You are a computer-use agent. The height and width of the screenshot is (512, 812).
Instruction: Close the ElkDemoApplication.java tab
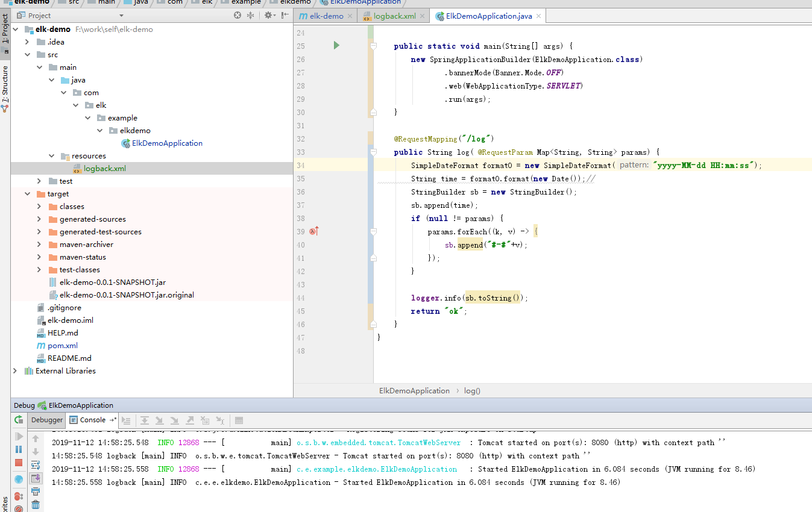[538, 16]
